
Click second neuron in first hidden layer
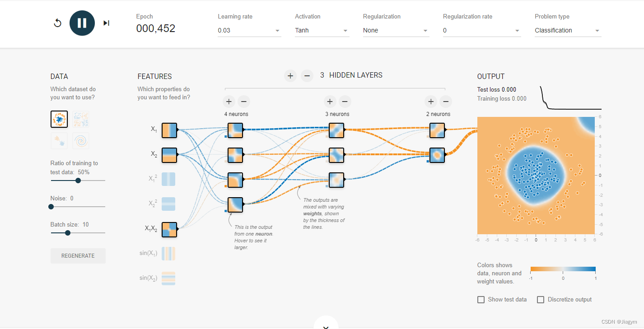235,155
